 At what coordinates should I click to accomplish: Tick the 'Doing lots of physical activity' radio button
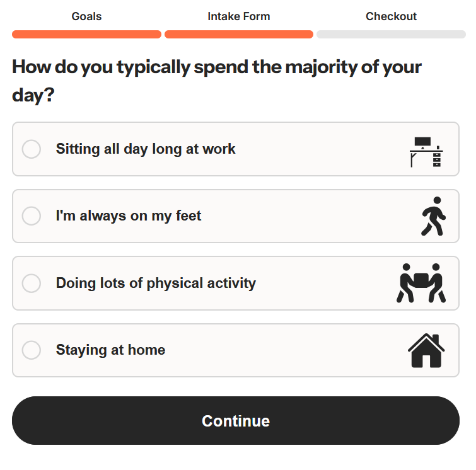(x=32, y=284)
